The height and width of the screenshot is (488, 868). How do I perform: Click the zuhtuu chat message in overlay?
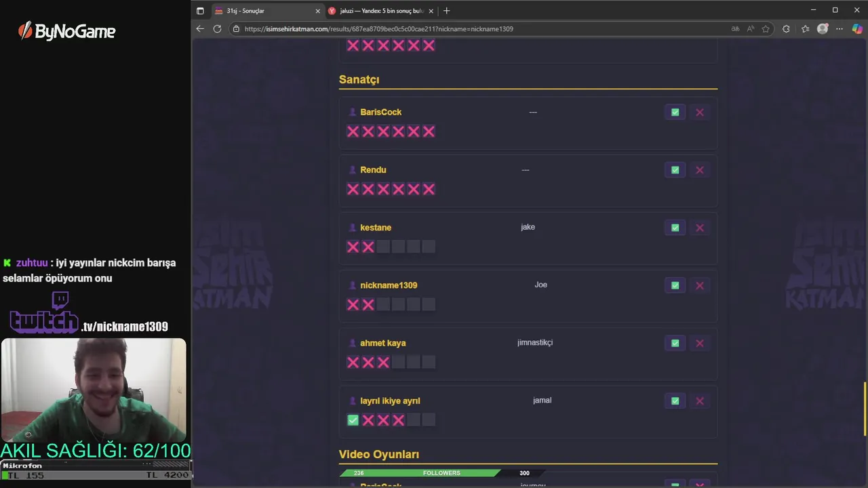coord(90,270)
